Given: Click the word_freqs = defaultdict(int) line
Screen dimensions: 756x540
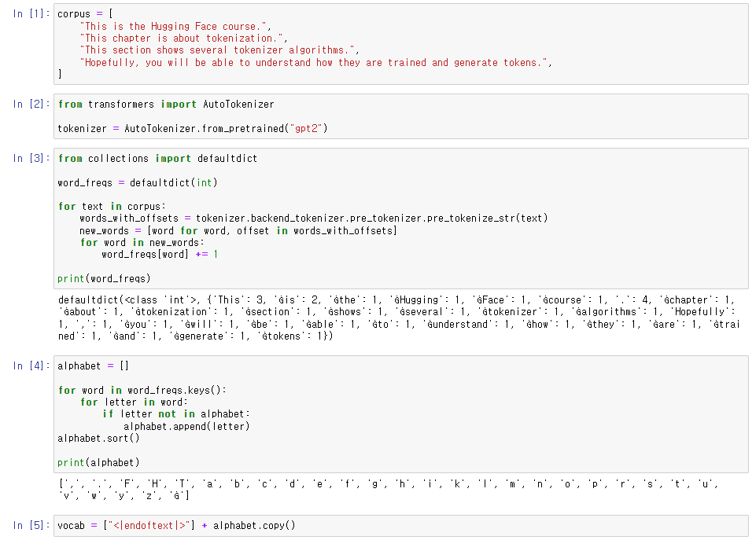Looking at the screenshot, I should point(138,182).
